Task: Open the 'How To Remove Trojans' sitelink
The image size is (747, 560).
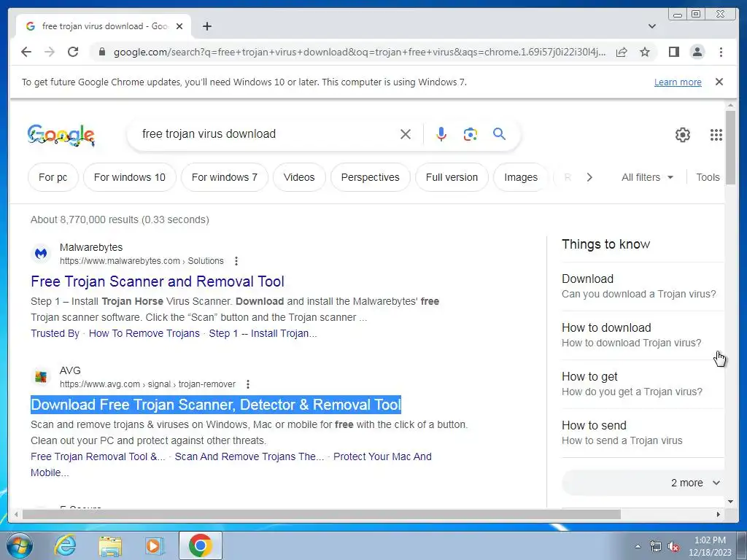Action: coord(144,333)
